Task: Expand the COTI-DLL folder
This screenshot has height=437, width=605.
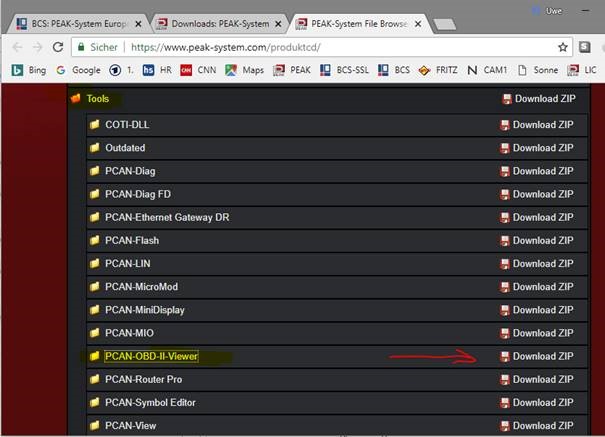Action: [x=127, y=125]
